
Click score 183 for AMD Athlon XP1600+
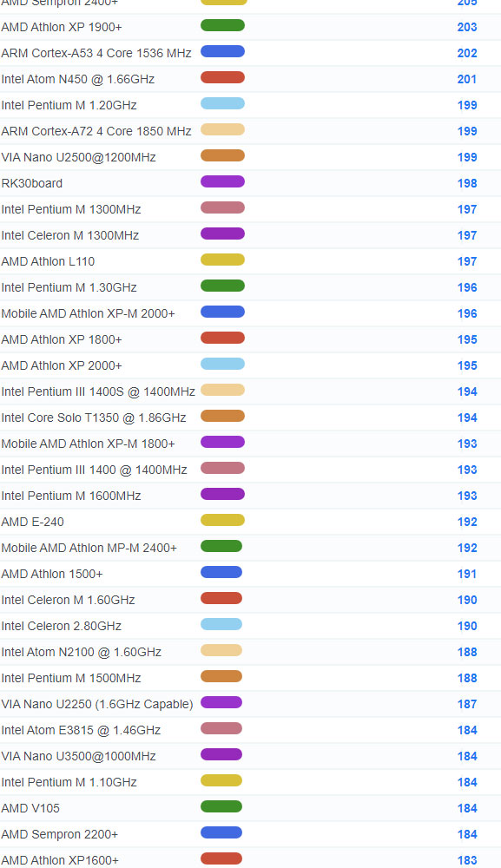(467, 859)
